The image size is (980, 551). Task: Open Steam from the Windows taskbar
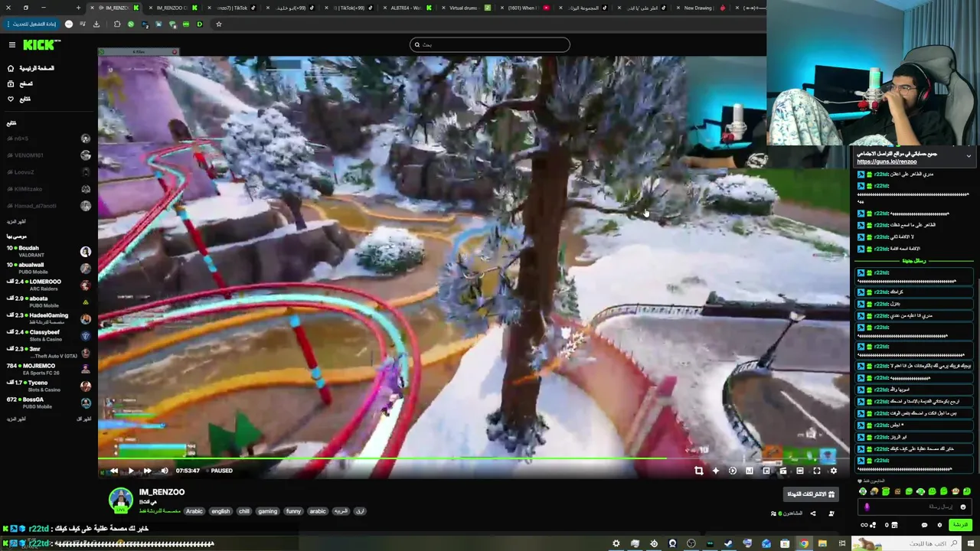point(728,543)
